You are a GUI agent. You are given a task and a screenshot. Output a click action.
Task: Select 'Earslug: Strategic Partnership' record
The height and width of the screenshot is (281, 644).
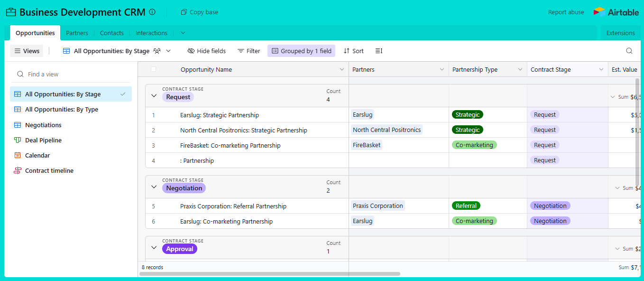click(220, 115)
